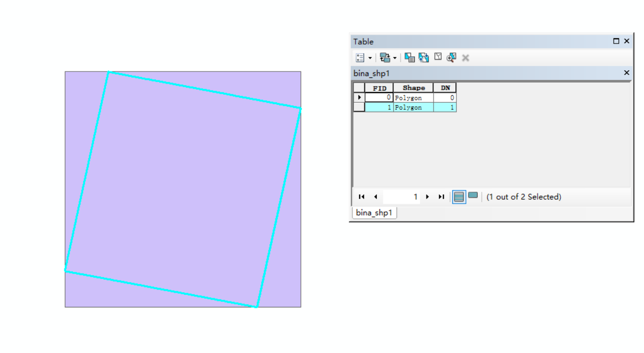Image resolution: width=644 pixels, height=353 pixels.
Task: Expand the Related Tables dropdown arrow
Action: click(395, 58)
